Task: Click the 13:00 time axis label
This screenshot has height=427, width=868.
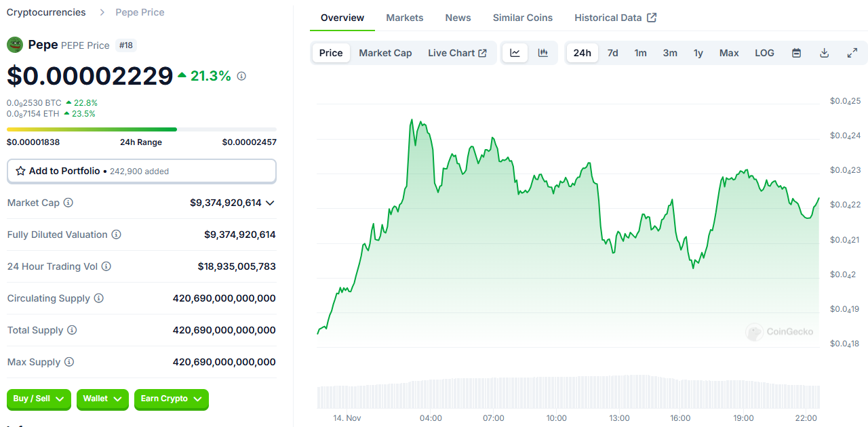Action: (x=619, y=418)
